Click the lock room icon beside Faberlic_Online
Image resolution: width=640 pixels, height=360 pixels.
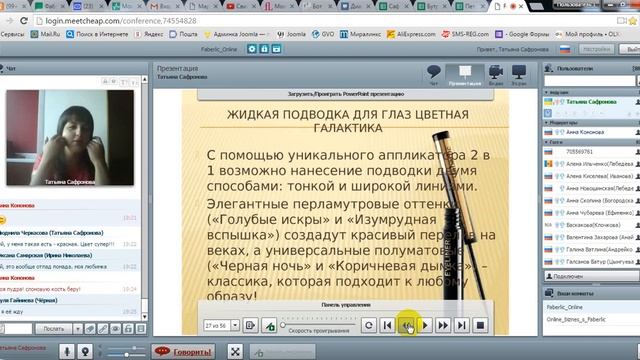coord(264,49)
